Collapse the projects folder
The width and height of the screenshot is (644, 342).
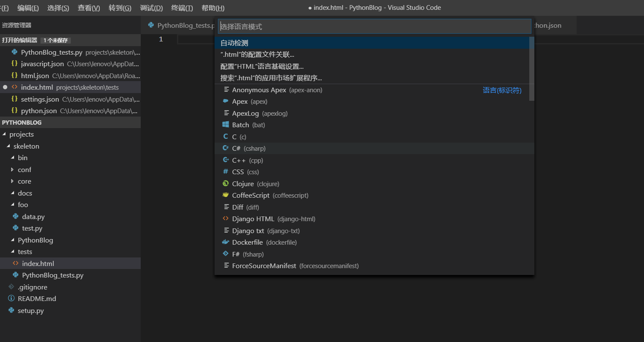tap(5, 134)
